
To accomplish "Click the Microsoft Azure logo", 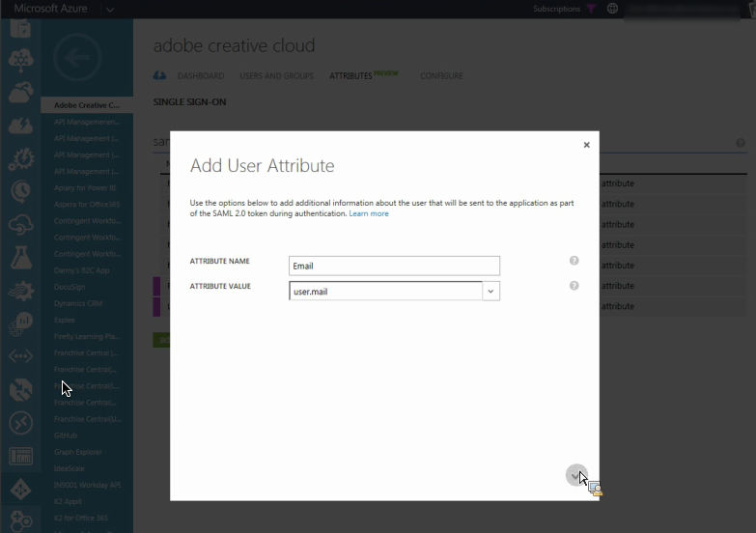I will (x=50, y=9).
